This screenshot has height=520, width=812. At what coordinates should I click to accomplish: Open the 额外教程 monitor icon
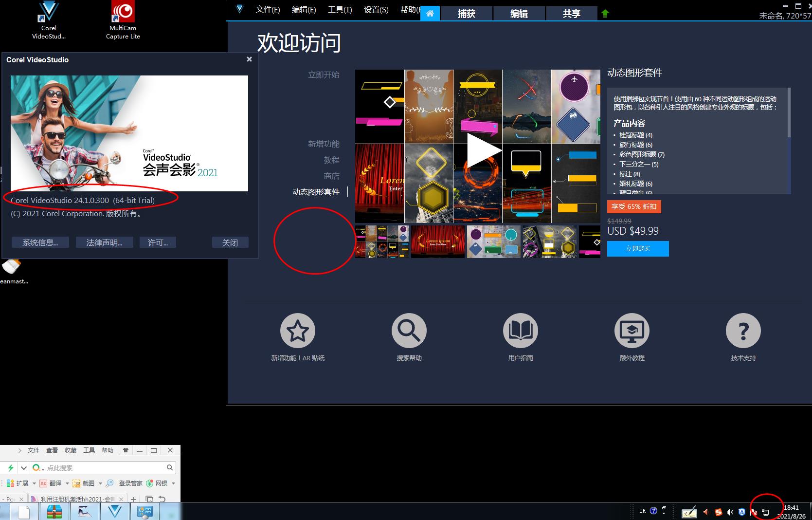click(x=632, y=331)
